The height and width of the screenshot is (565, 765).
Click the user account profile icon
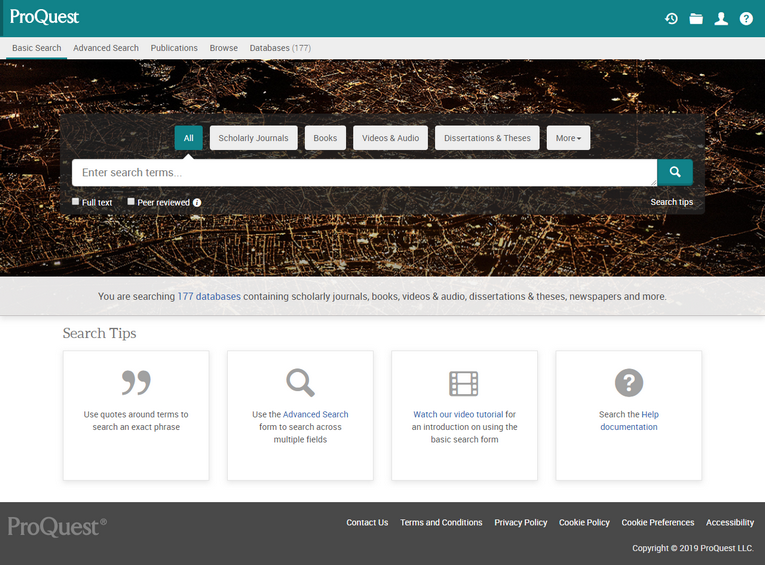pos(721,19)
